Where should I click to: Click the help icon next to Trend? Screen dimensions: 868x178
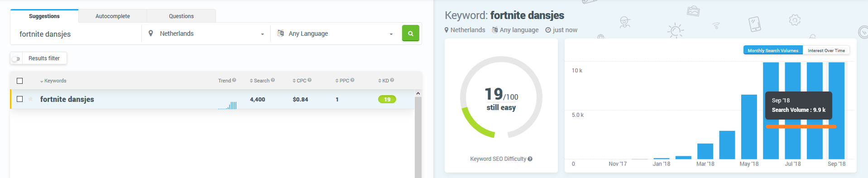click(234, 80)
